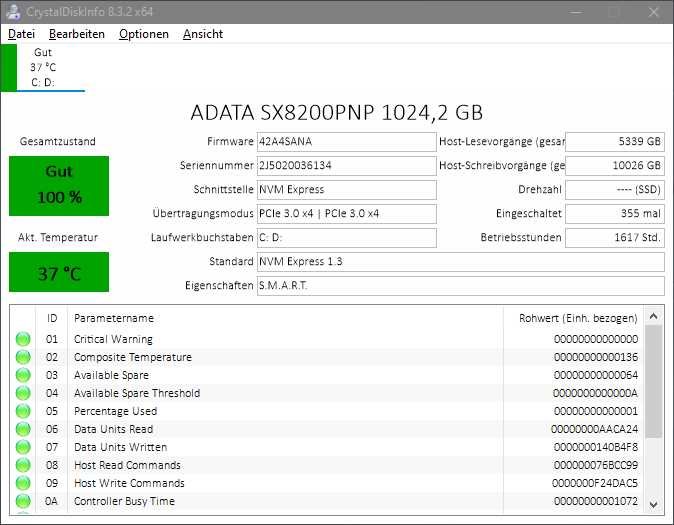Click the Drehzahl value ---- (SSD)
The width and height of the screenshot is (674, 525).
point(615,190)
